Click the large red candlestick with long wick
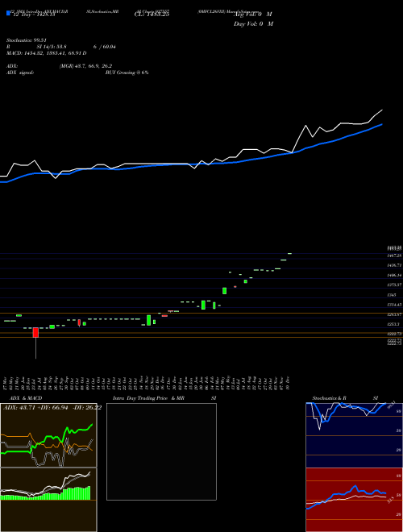 pos(35,332)
